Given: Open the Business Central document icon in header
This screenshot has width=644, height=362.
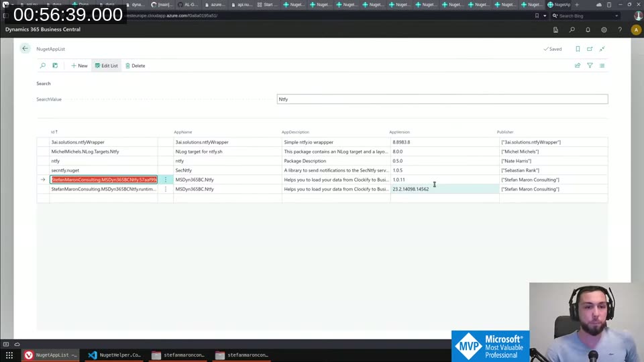Looking at the screenshot, I should (x=555, y=30).
